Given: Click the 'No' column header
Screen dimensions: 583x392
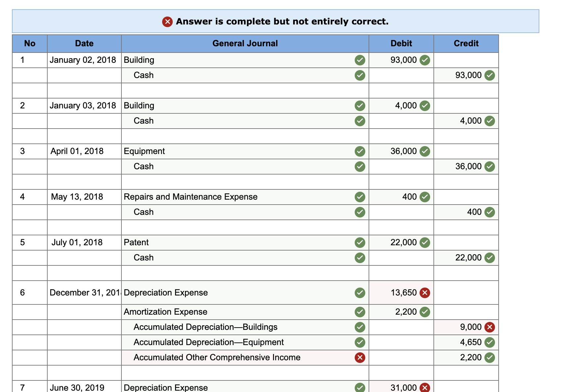Looking at the screenshot, I should 30,44.
